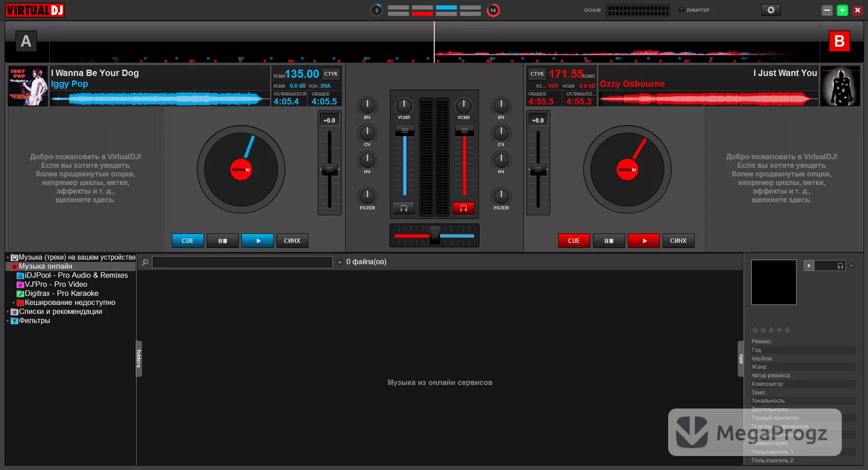Enable the limiter indicator
The image size is (868, 470).
tap(681, 10)
